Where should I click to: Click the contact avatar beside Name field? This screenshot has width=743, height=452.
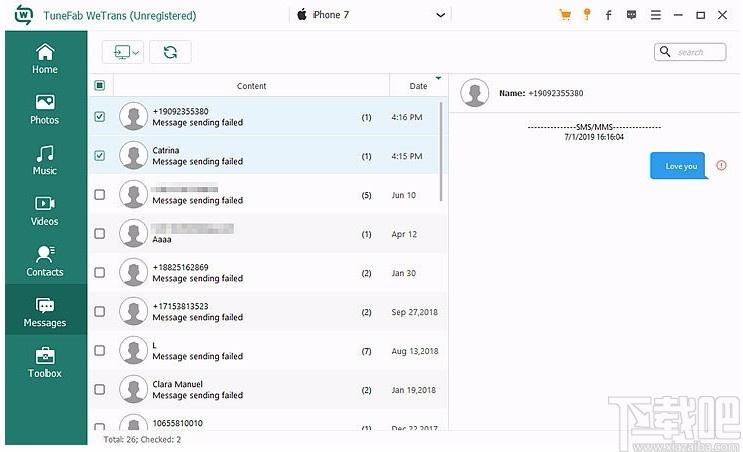tap(474, 93)
